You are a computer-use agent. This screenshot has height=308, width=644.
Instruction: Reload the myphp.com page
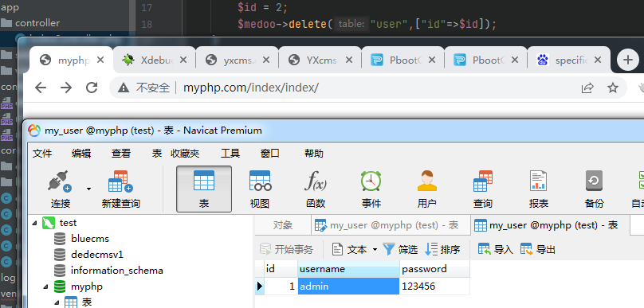92,88
